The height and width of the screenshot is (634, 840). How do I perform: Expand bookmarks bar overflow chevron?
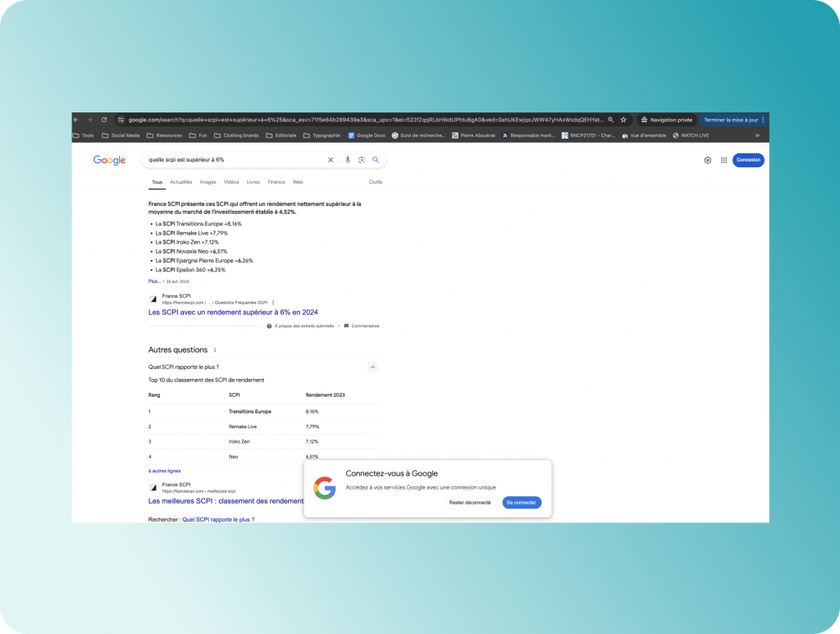pos(757,135)
